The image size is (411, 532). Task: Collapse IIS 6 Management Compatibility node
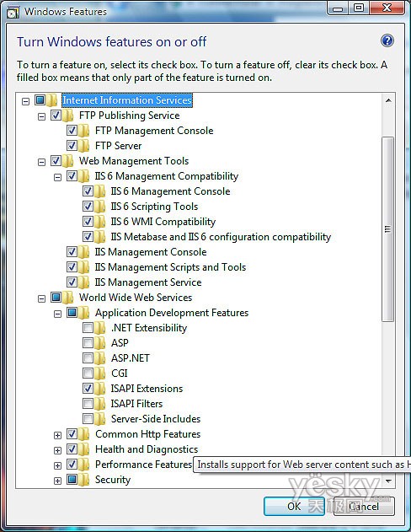point(57,177)
